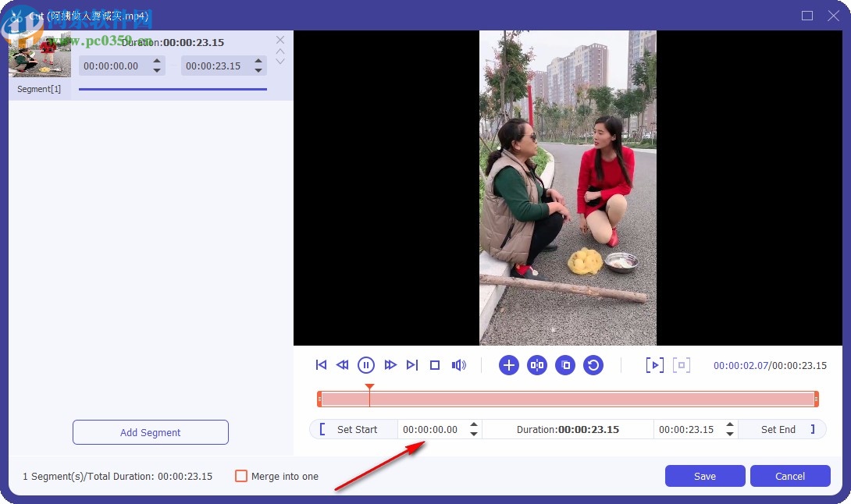Viewport: 851px width, 504px height.
Task: Click the blue reset segment icon
Action: pyautogui.click(x=593, y=364)
